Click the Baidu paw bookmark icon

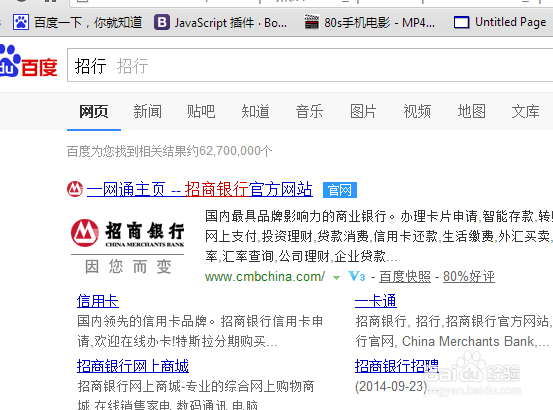coord(21,23)
